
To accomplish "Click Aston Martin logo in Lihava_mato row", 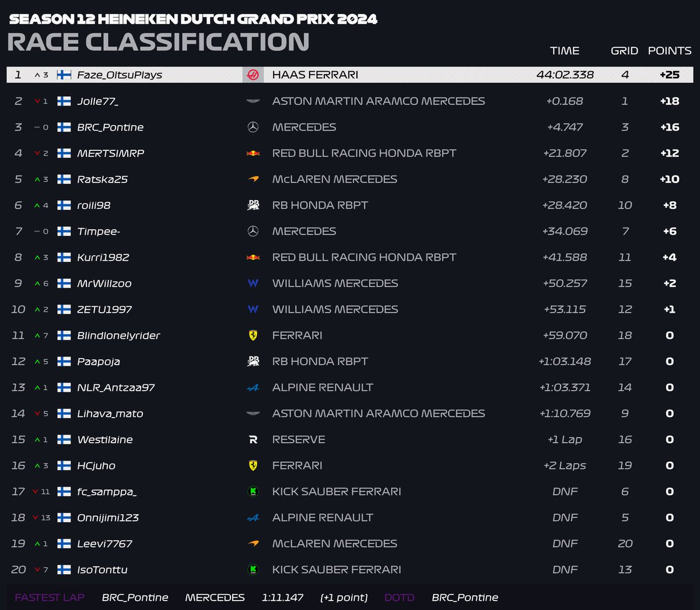I will [253, 413].
